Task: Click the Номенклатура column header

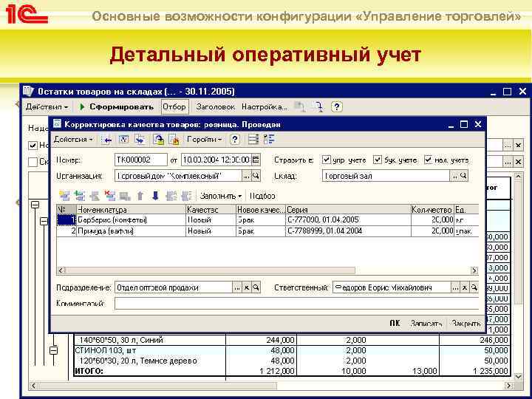Action: click(132, 209)
